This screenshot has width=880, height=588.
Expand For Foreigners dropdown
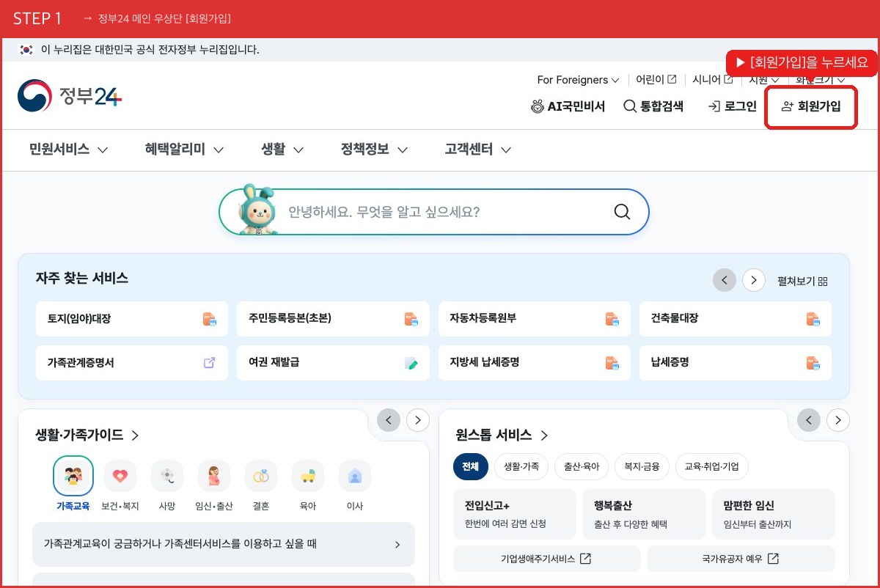[578, 80]
